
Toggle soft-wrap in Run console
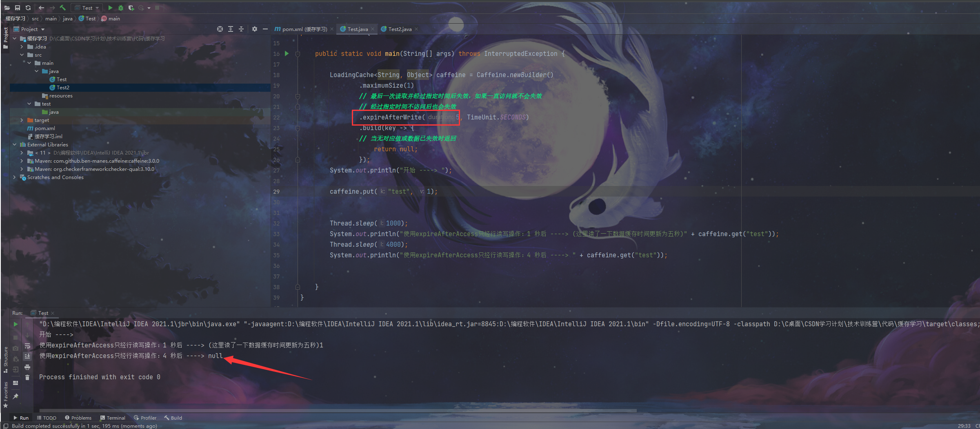(27, 346)
